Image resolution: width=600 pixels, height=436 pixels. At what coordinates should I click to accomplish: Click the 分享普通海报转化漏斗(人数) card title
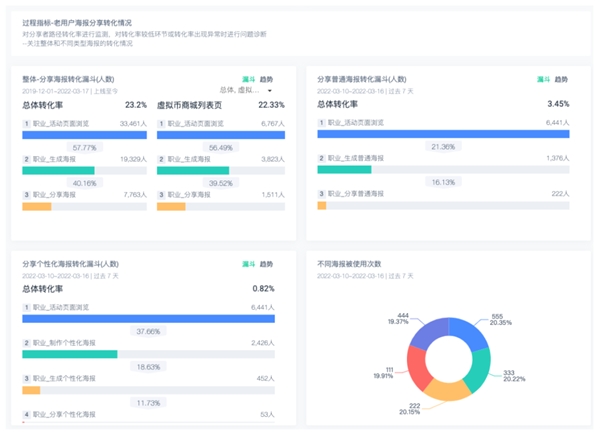(362, 78)
